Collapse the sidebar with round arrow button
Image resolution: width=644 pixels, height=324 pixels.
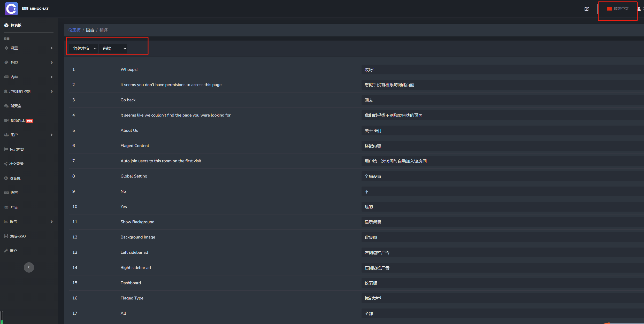pyautogui.click(x=29, y=267)
